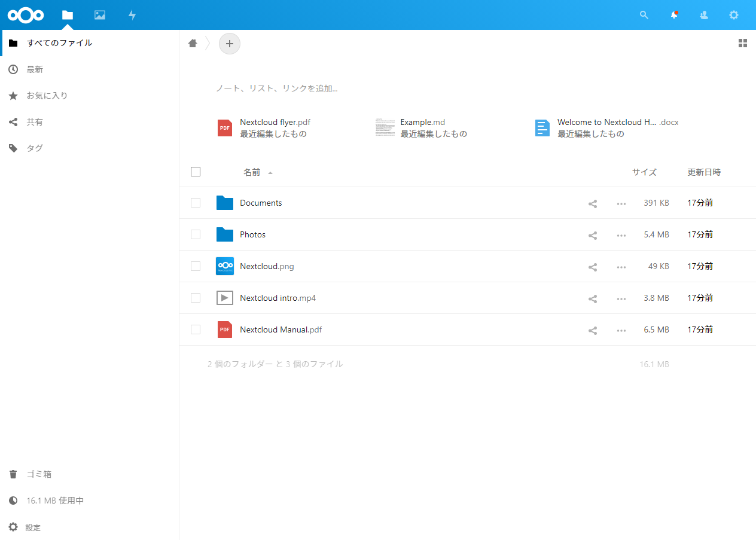Click the Nextcloud logo
This screenshot has width=756, height=540.
click(x=26, y=15)
